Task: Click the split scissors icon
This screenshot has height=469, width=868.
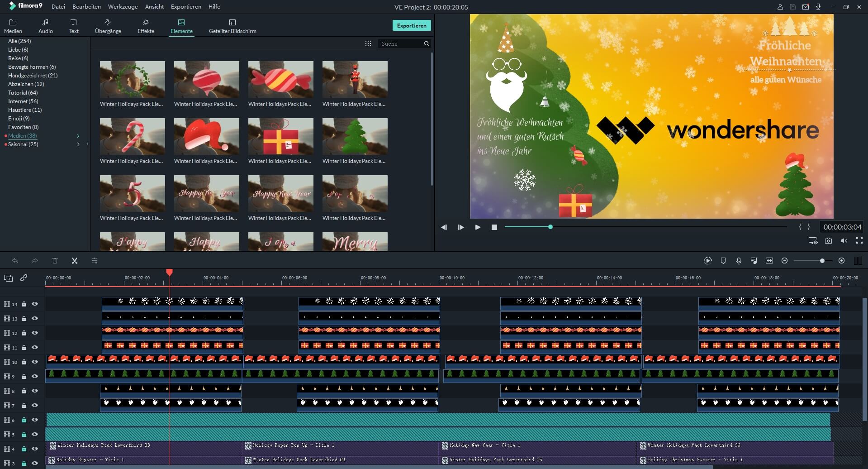Action: (x=75, y=261)
